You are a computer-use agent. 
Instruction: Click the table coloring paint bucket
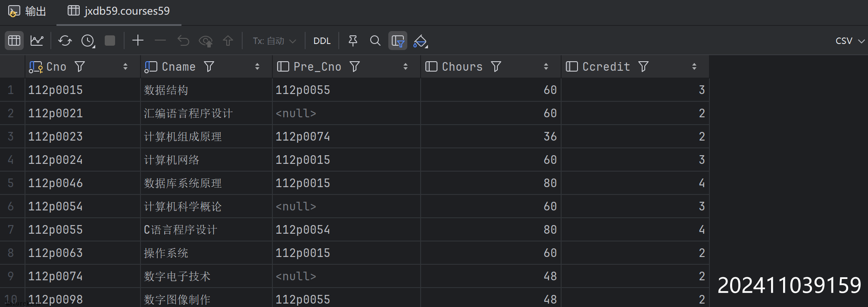click(x=420, y=41)
